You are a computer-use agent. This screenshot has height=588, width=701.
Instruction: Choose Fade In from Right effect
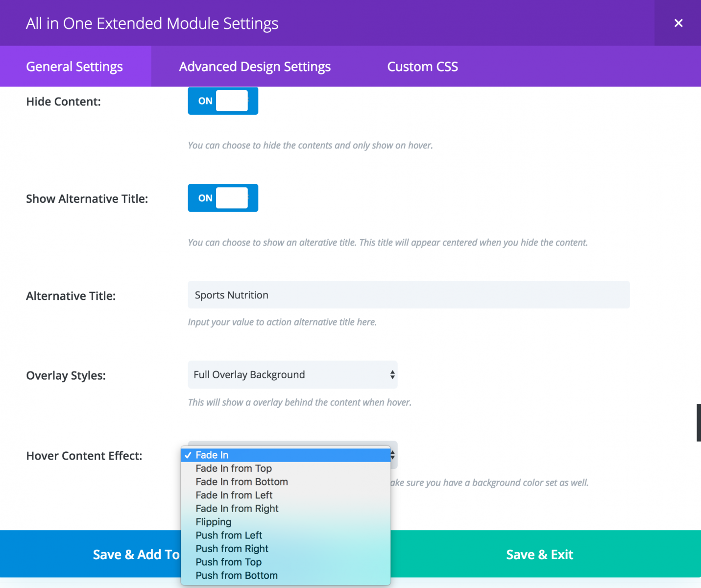pos(286,509)
